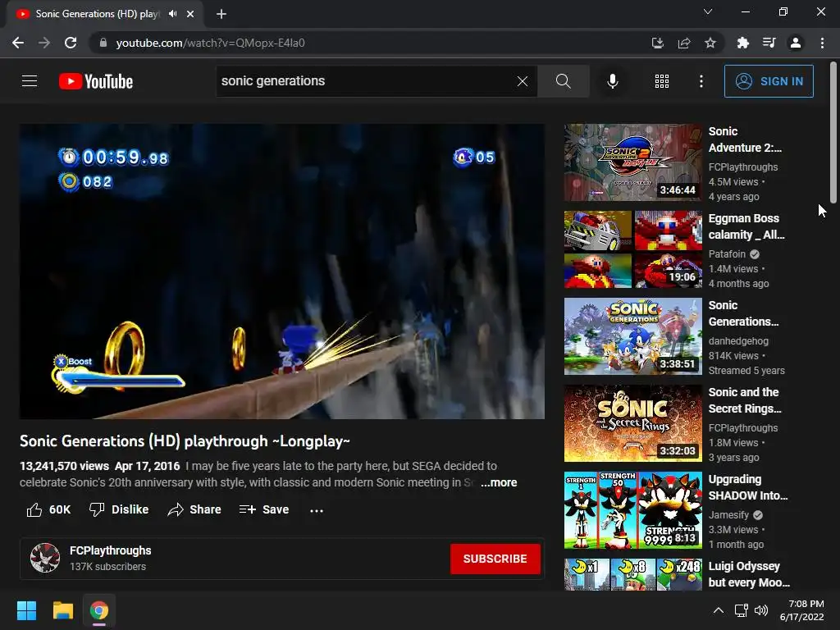
Task: Click the video player to pause
Action: tap(282, 272)
